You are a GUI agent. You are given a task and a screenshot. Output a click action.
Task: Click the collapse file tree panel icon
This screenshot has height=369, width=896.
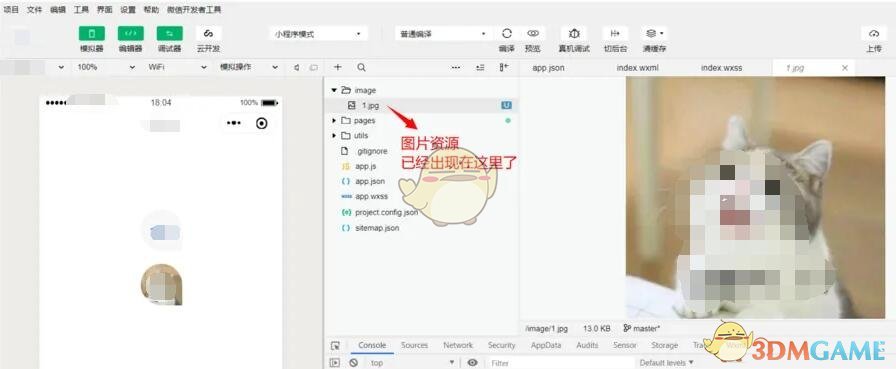click(503, 67)
